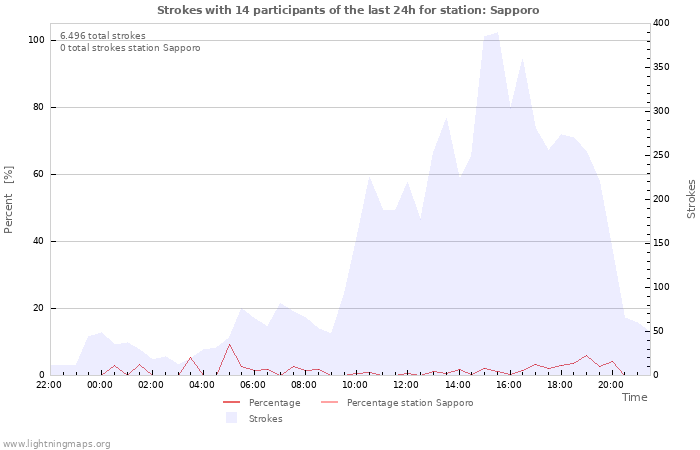Click the Percentage station Sapporo legend line
Viewport: 700px width, 450px height.
[x=330, y=403]
